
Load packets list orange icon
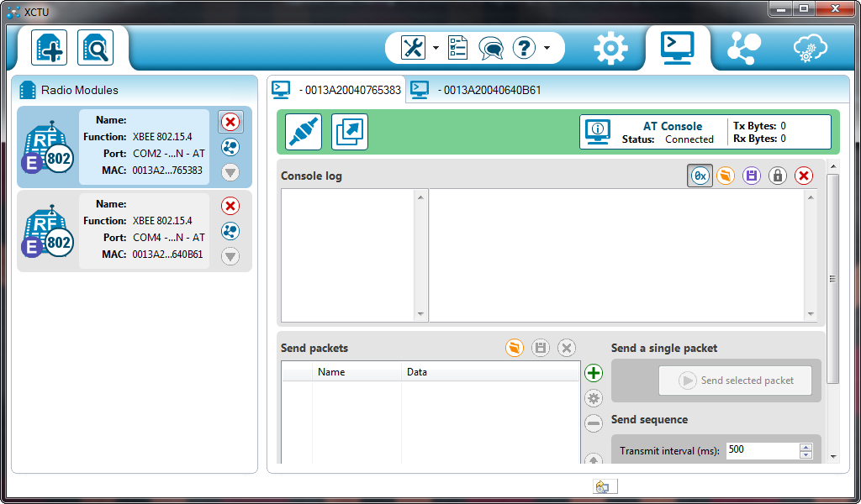(x=515, y=348)
